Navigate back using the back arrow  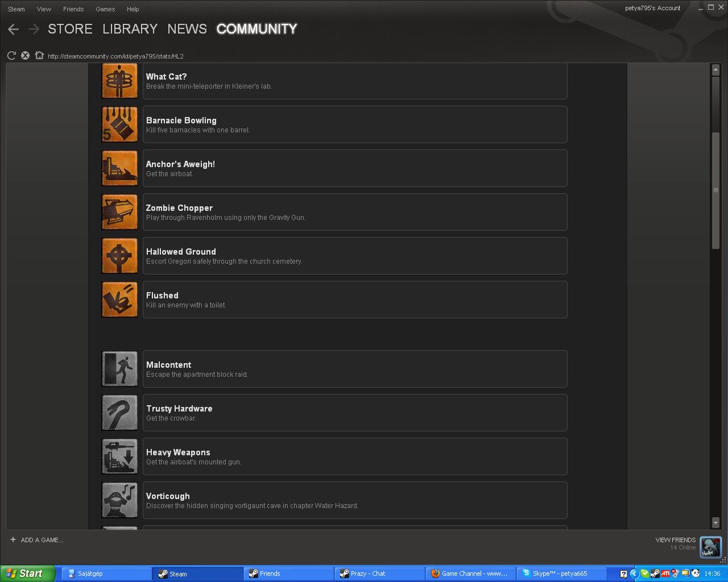tap(13, 29)
